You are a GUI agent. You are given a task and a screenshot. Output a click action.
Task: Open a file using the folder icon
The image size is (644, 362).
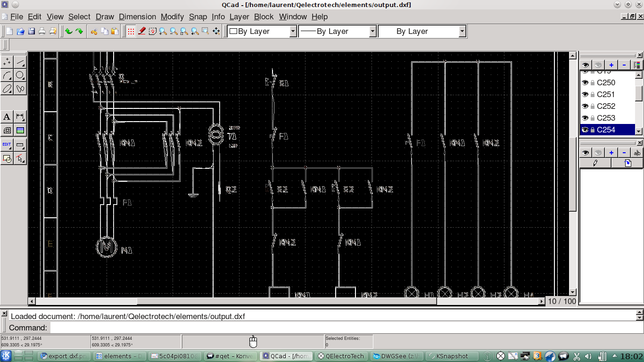[20, 31]
